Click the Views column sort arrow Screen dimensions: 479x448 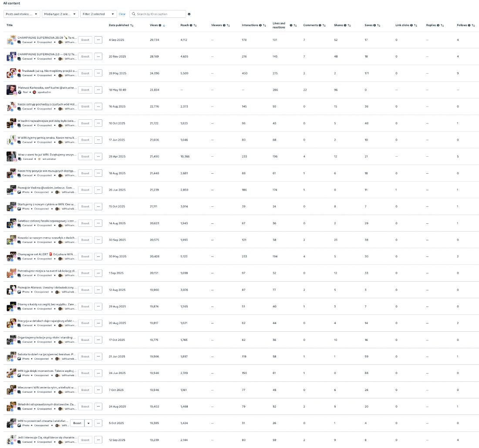coord(164,25)
